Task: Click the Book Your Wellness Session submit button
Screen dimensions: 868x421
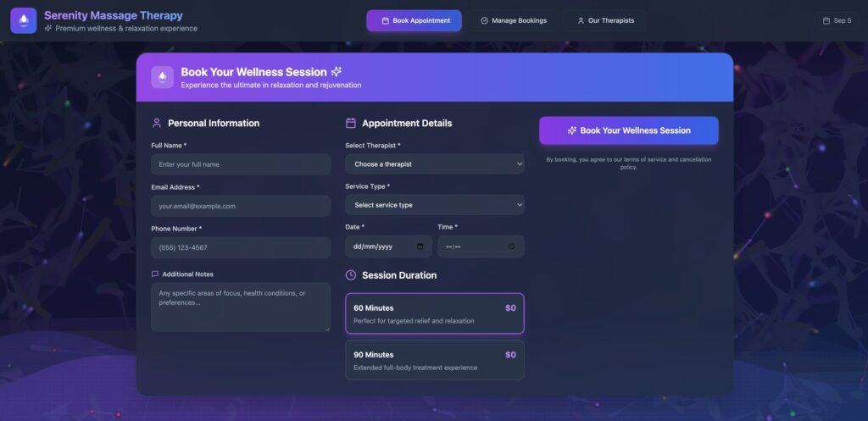Action: point(629,130)
